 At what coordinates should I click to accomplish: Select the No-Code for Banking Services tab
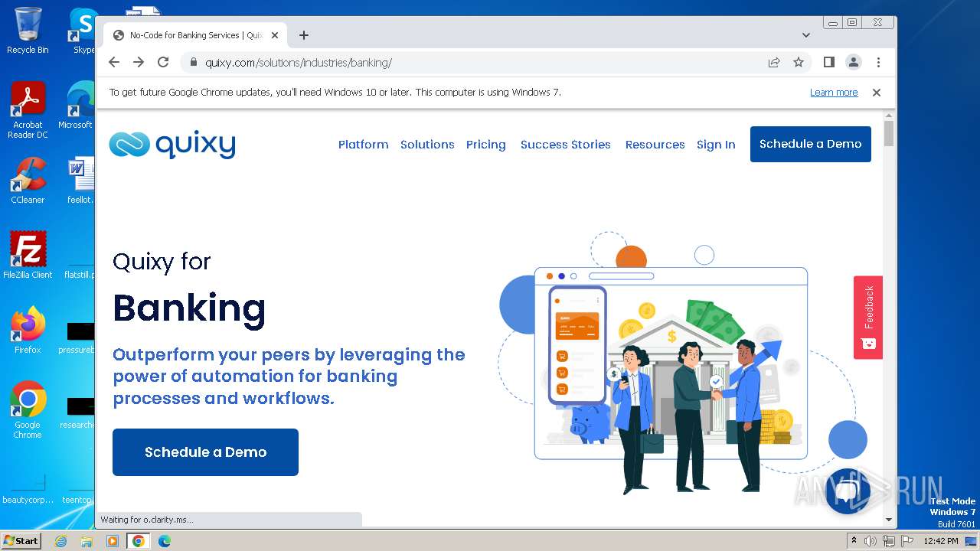tap(195, 35)
